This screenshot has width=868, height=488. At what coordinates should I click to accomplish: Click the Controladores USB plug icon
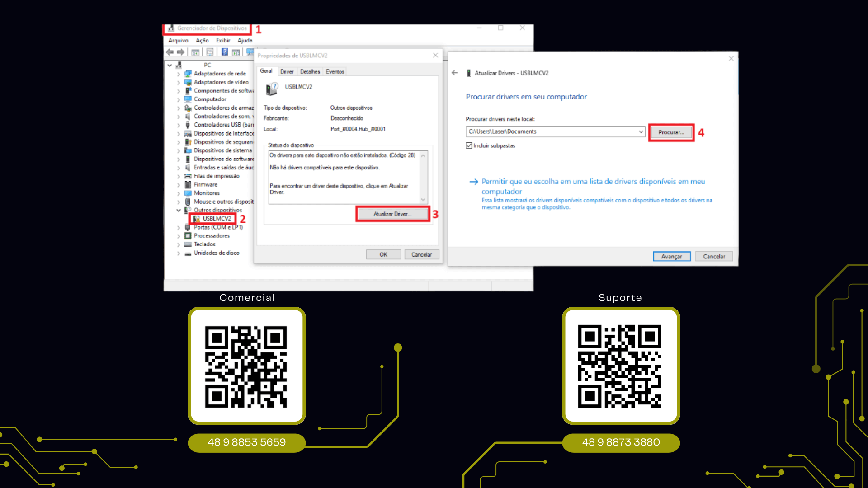click(188, 125)
